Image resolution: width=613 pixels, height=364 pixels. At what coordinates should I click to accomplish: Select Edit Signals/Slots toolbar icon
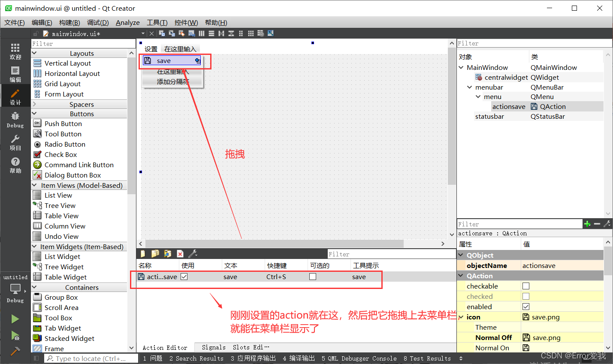point(172,33)
